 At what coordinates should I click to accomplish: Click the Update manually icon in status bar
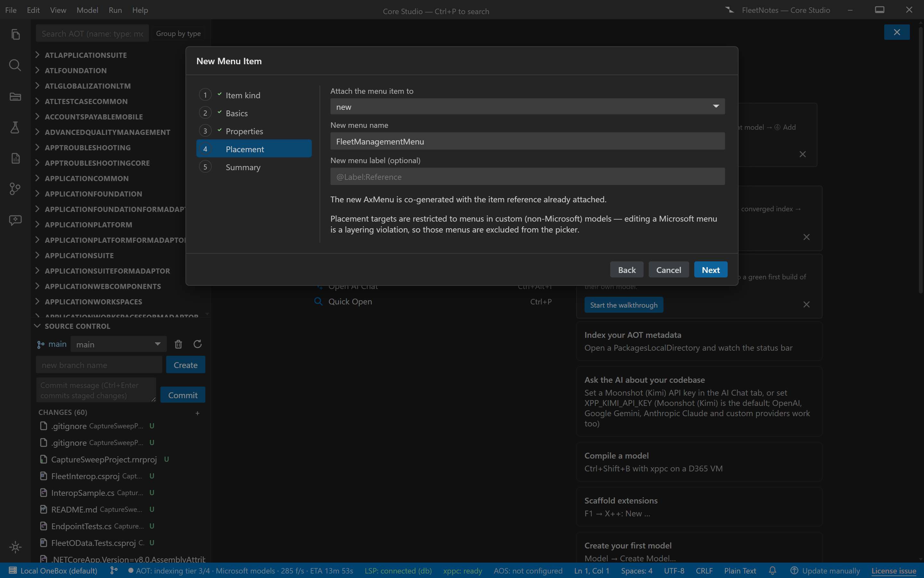click(x=794, y=570)
